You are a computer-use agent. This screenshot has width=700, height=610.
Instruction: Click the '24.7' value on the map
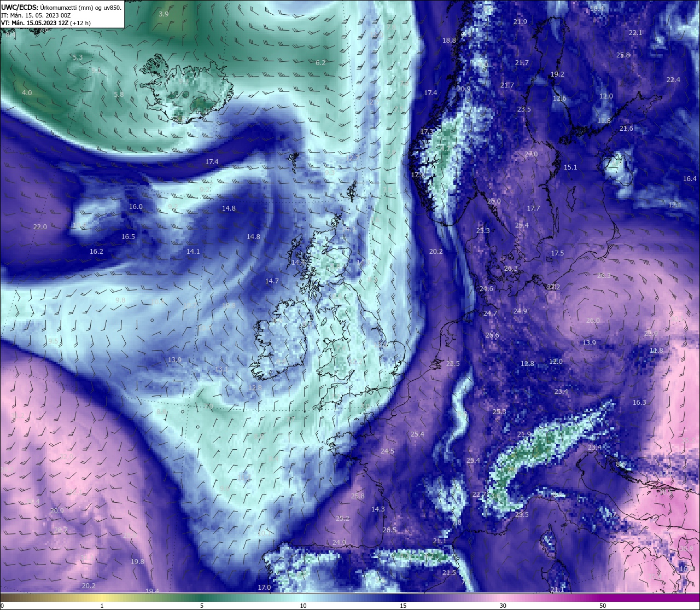tap(490, 313)
